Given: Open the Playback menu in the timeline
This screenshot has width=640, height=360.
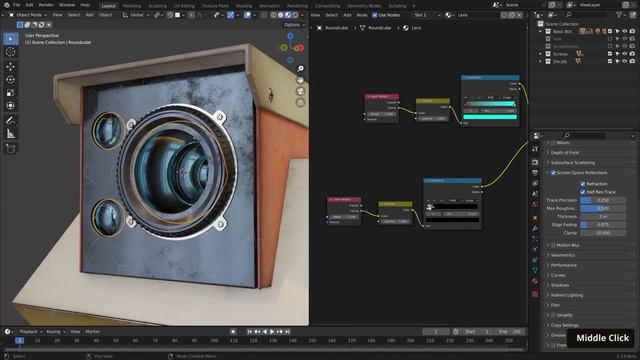Looking at the screenshot, I should pyautogui.click(x=31, y=332).
